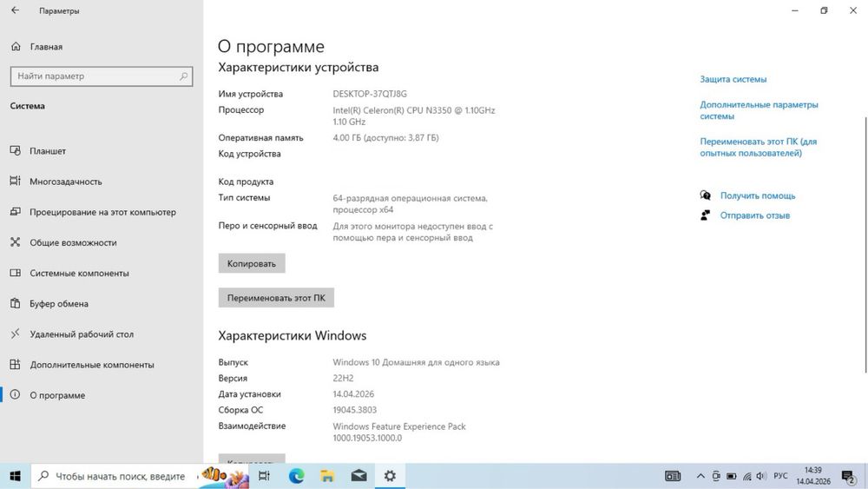Click the Meet Now tray icon
The image size is (868, 489).
(x=716, y=476)
